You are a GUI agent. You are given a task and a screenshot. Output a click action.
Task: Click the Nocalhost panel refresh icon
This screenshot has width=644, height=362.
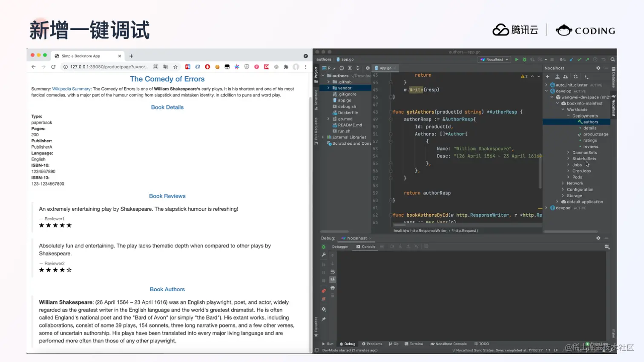pos(575,77)
